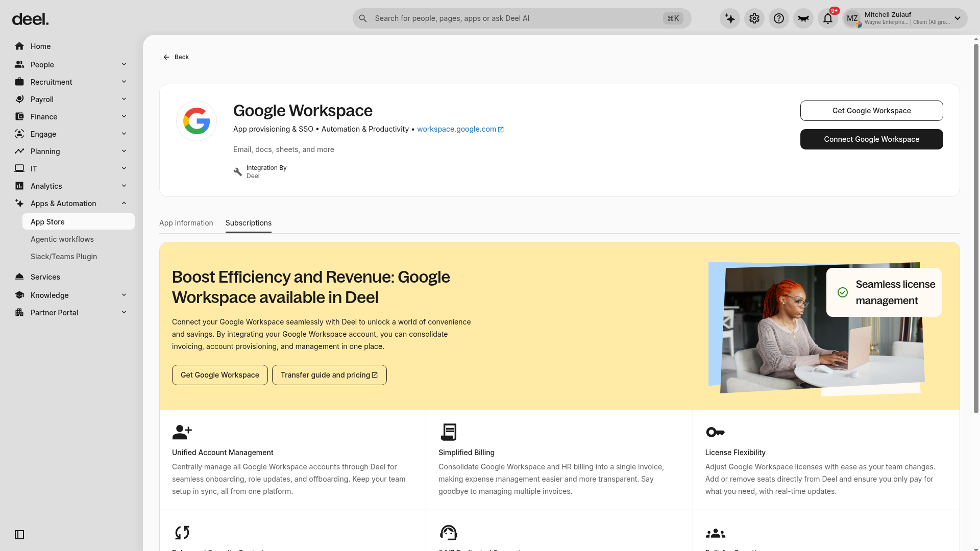This screenshot has height=551, width=980.
Task: Click the page vertical scrollbar
Action: [976, 229]
